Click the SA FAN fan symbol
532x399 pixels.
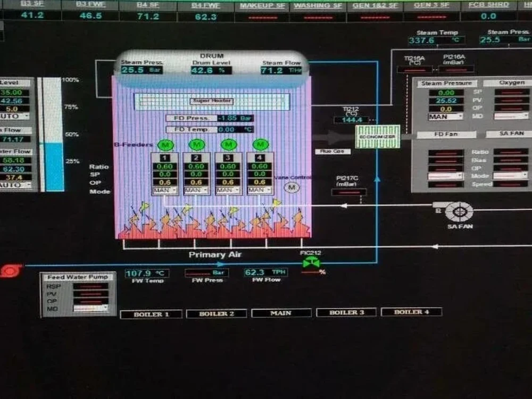coord(459,212)
